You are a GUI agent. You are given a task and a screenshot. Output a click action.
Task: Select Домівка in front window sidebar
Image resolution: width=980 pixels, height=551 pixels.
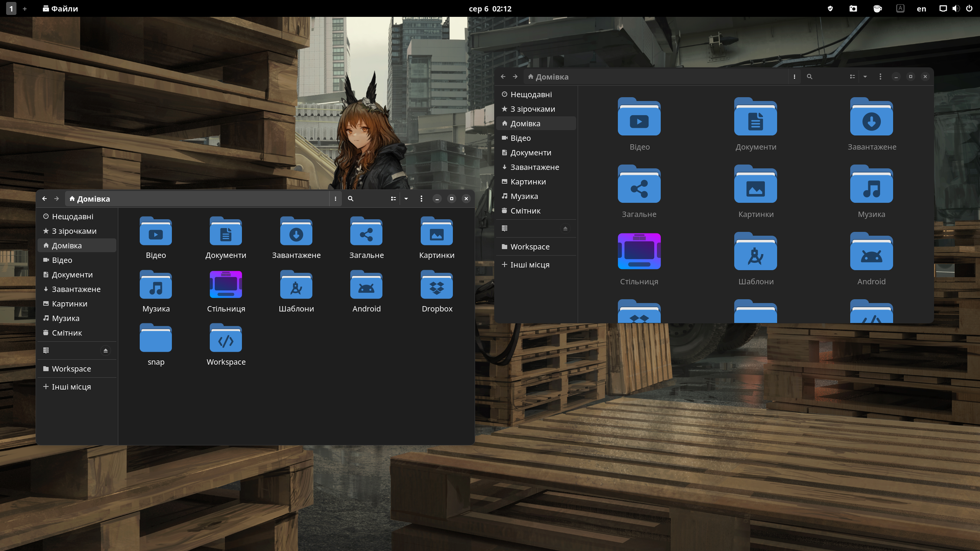click(77, 246)
